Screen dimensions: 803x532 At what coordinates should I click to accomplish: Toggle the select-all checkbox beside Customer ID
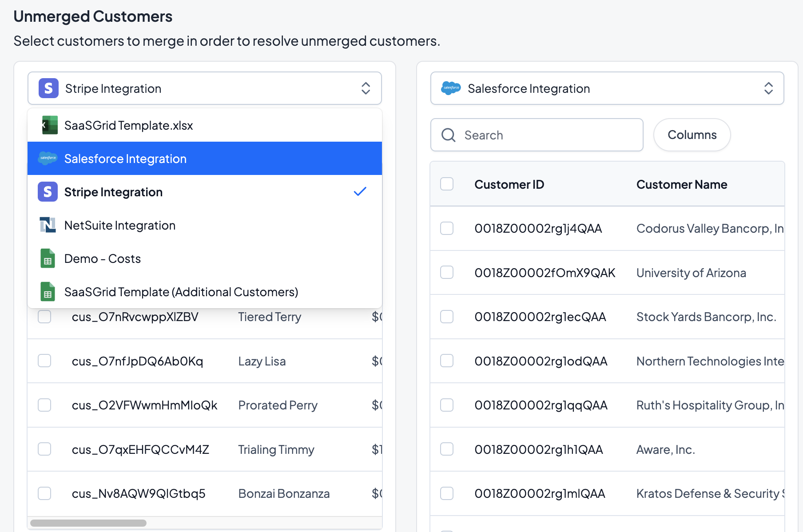click(x=446, y=184)
